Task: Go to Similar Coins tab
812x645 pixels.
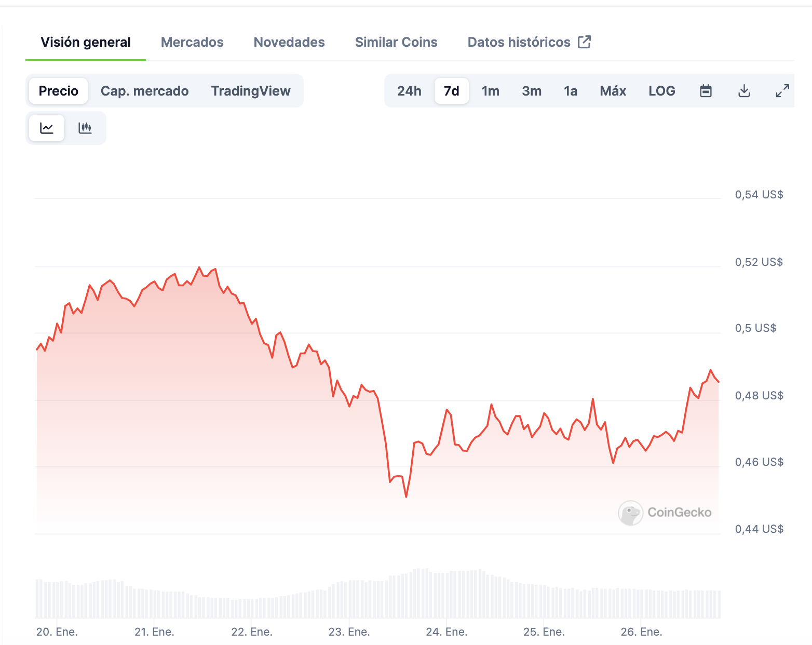Action: (396, 42)
